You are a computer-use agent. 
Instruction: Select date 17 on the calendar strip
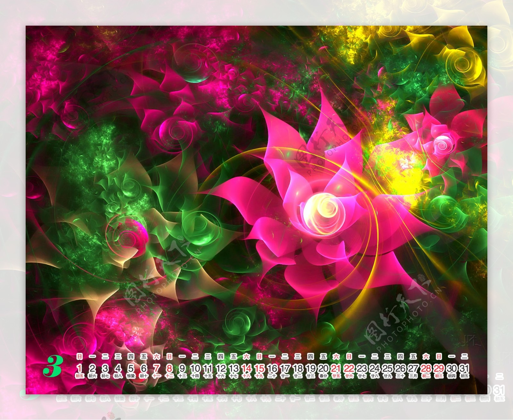click(x=285, y=368)
